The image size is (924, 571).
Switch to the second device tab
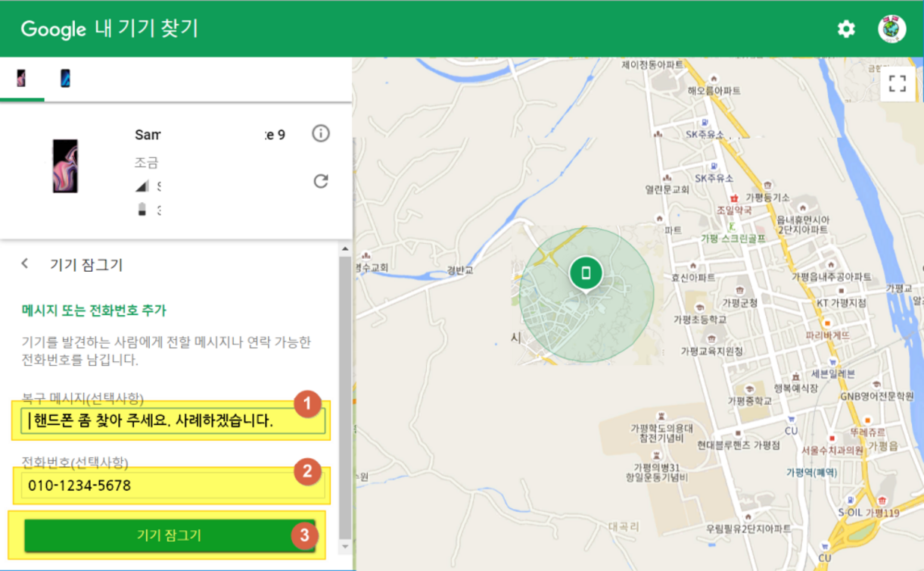coord(65,78)
